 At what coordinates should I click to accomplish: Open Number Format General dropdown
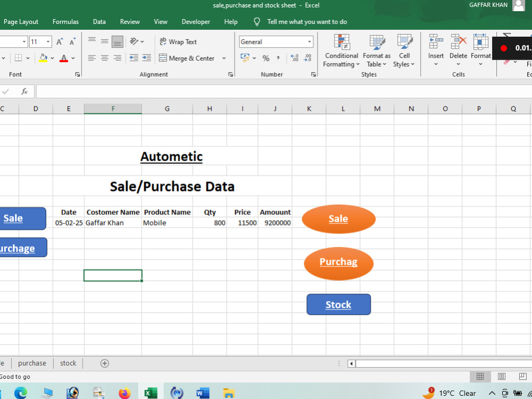tap(310, 41)
